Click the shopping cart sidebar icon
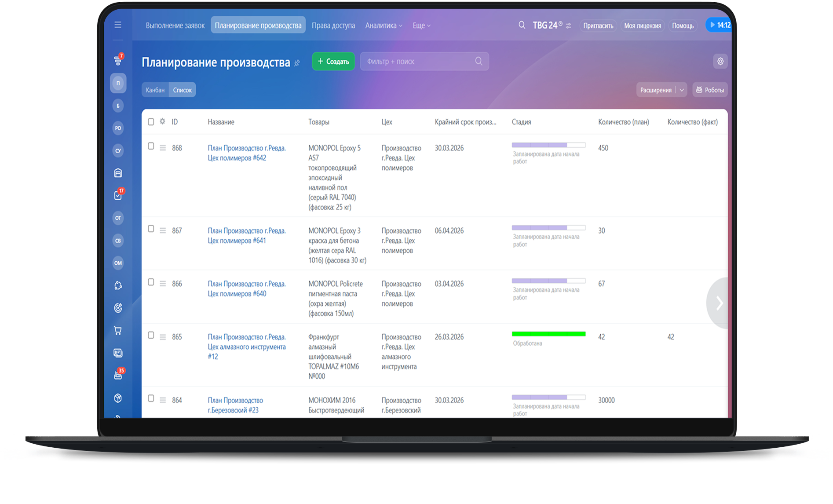This screenshot has height=504, width=833. point(118,331)
